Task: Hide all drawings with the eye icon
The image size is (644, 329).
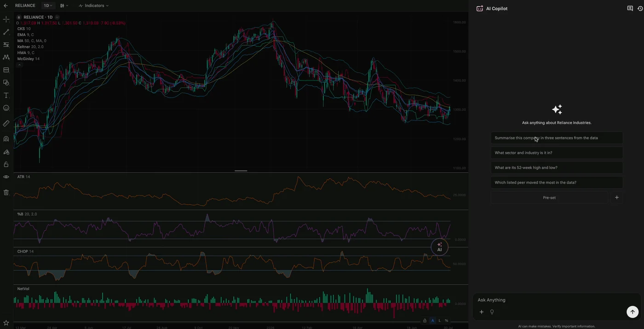Action: pyautogui.click(x=6, y=177)
